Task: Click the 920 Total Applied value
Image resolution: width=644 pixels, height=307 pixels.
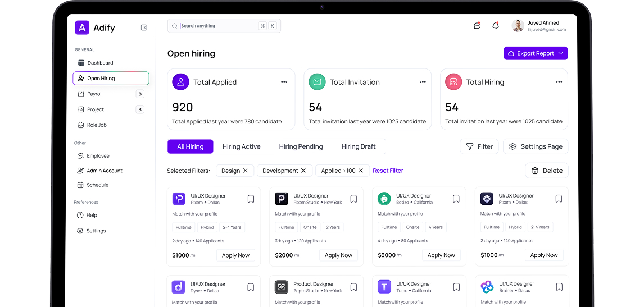Action: pos(183,108)
